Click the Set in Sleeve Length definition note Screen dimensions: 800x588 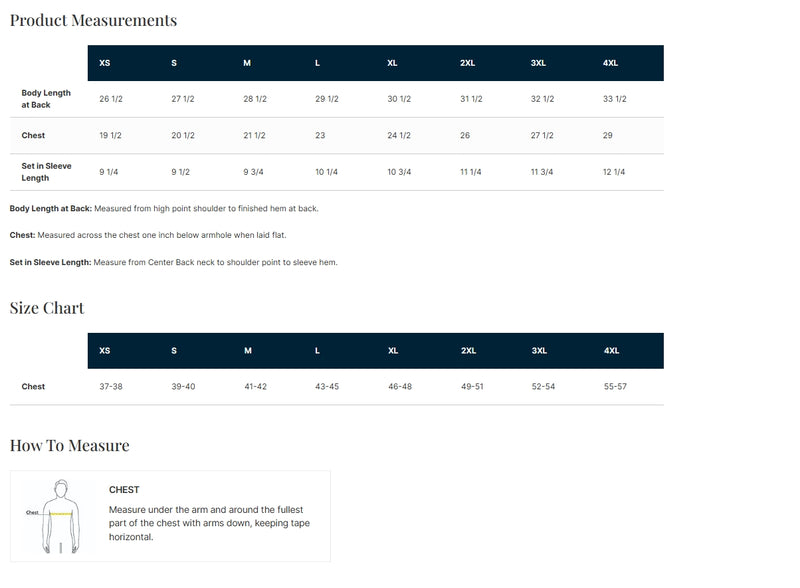tap(173, 262)
